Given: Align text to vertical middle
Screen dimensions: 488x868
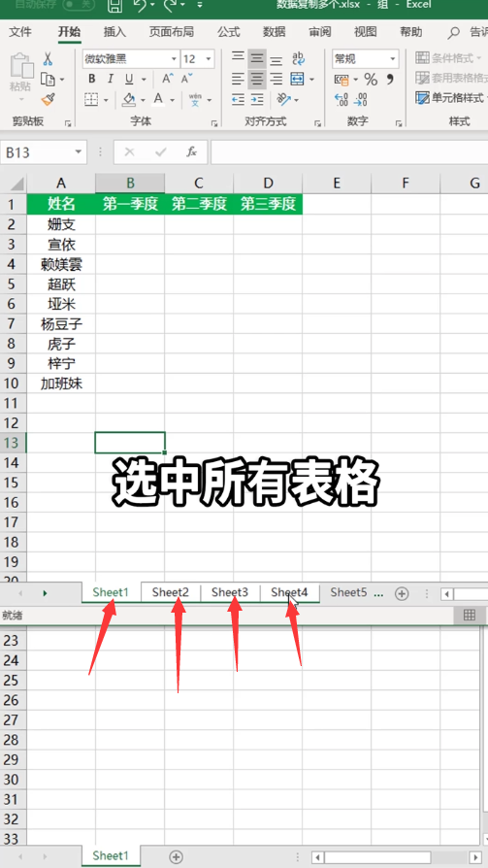Looking at the screenshot, I should tap(256, 58).
